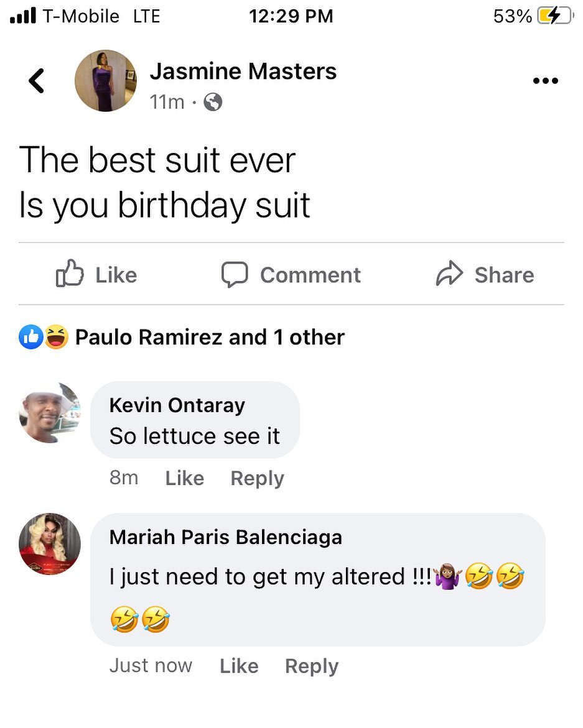
Task: Open the three-dot post options menu
Action: coord(546,81)
